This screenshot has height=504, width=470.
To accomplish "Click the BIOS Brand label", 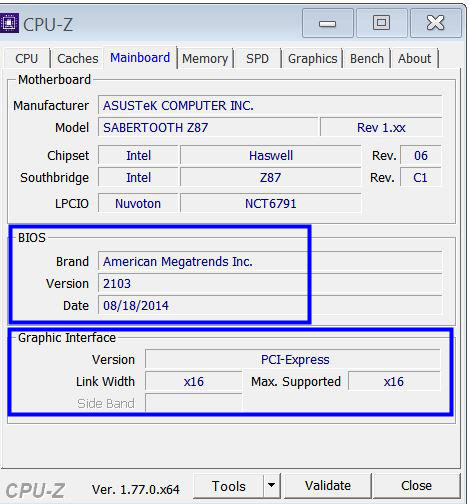I will click(x=72, y=261).
